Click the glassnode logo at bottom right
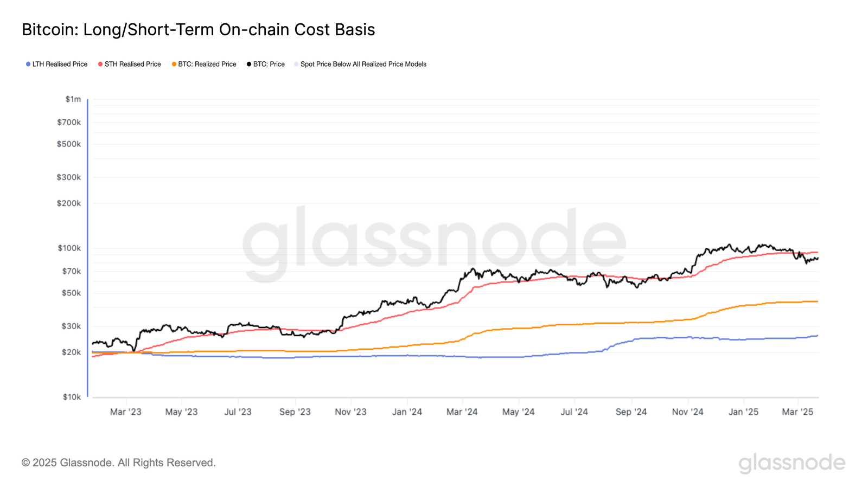 click(792, 463)
